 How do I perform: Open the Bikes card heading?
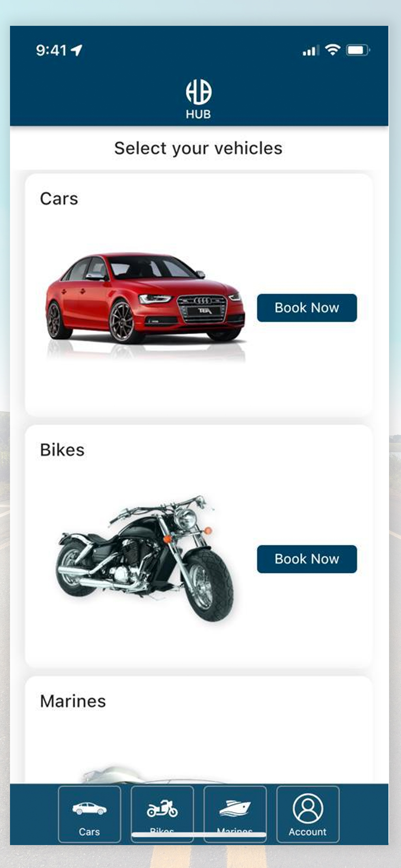coord(62,450)
